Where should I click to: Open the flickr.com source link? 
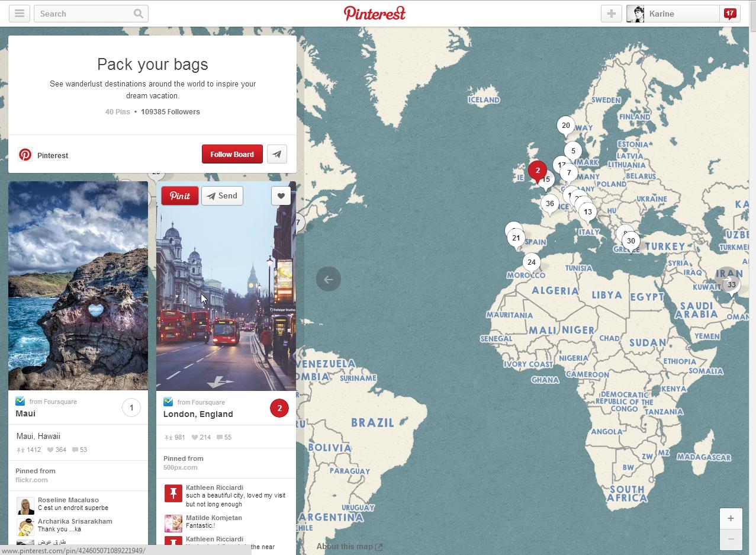click(31, 480)
